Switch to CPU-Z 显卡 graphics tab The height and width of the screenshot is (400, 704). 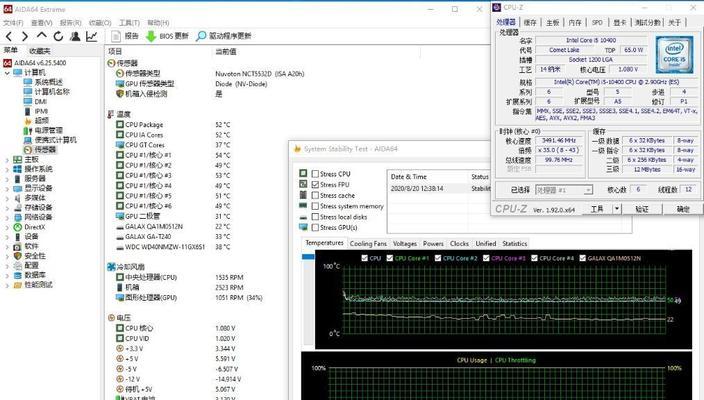620,22
